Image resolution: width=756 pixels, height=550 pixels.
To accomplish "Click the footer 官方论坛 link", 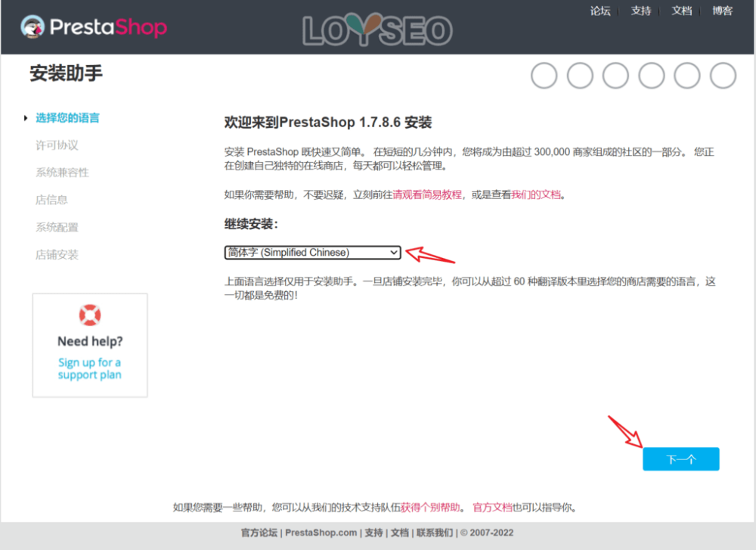I will pyautogui.click(x=259, y=533).
